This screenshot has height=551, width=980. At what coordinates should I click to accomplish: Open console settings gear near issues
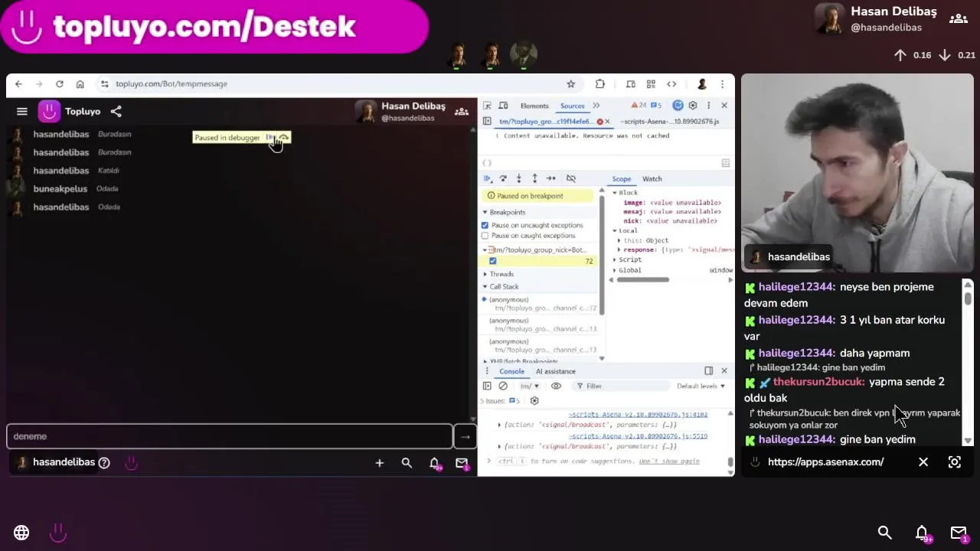click(534, 401)
